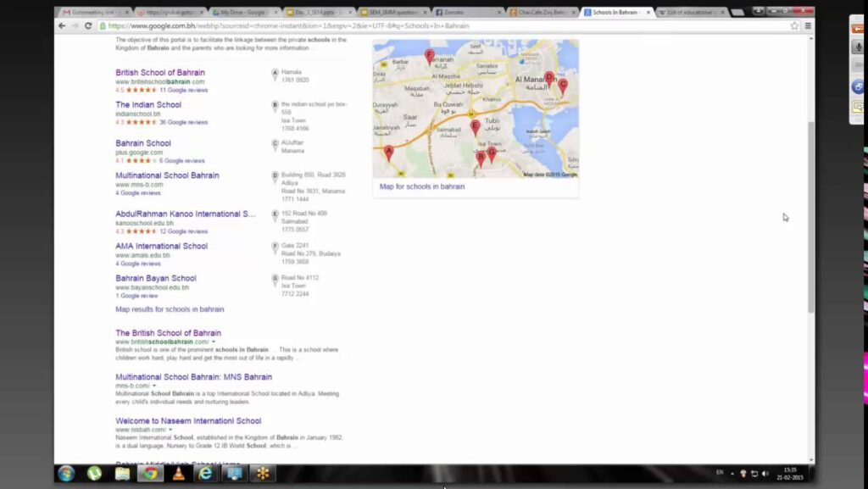Open VLC media player from taskbar

tap(178, 474)
